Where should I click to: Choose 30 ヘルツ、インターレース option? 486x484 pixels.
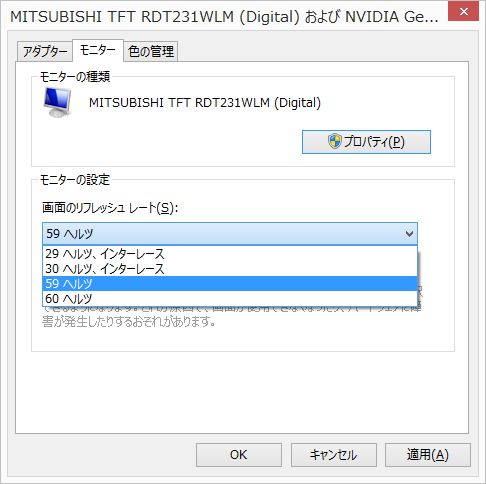230,269
